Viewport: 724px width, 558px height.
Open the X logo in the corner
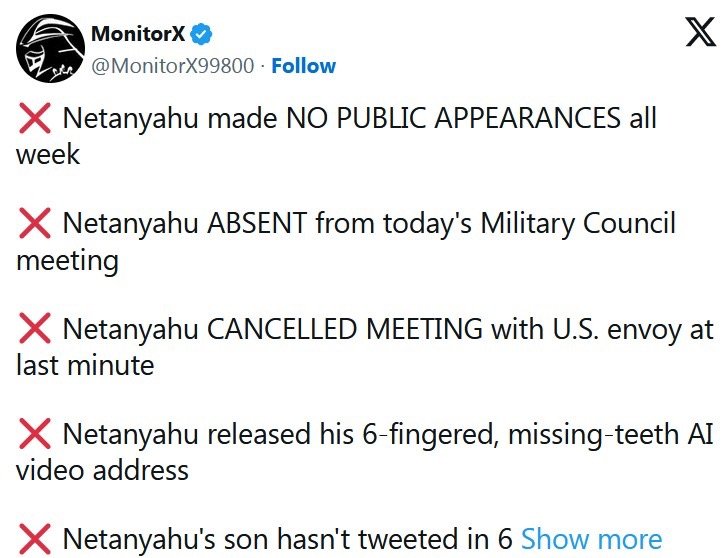(690, 35)
